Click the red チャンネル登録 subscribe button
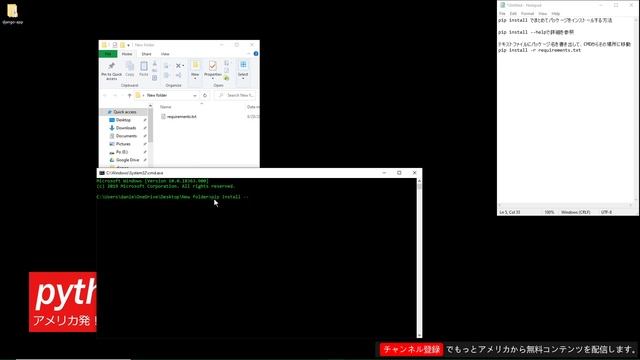The image size is (640, 360). pyautogui.click(x=411, y=349)
